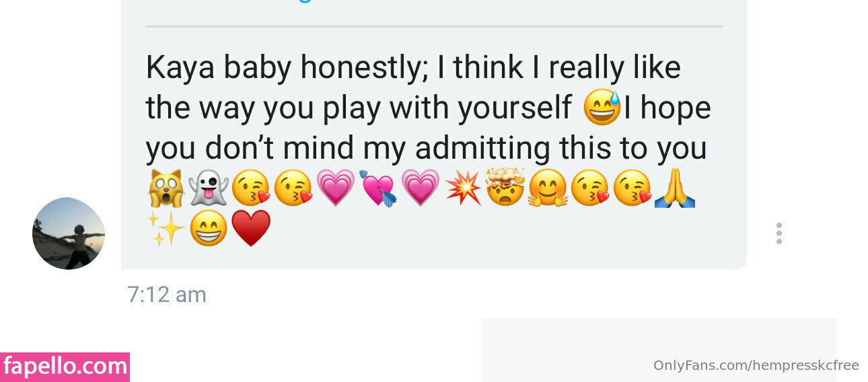Screen dimensions: 868x382
Task: Select the sparkles emoji
Action: (x=166, y=229)
